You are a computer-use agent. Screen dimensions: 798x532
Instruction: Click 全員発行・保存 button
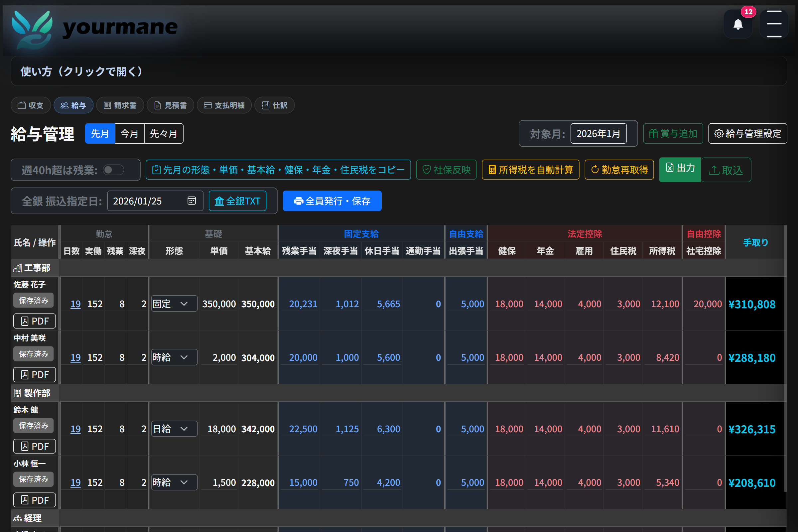coord(332,201)
